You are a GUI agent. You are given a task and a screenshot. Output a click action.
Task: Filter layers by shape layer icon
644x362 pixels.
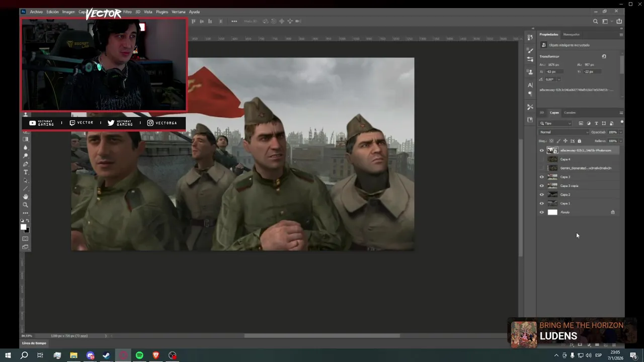(604, 123)
